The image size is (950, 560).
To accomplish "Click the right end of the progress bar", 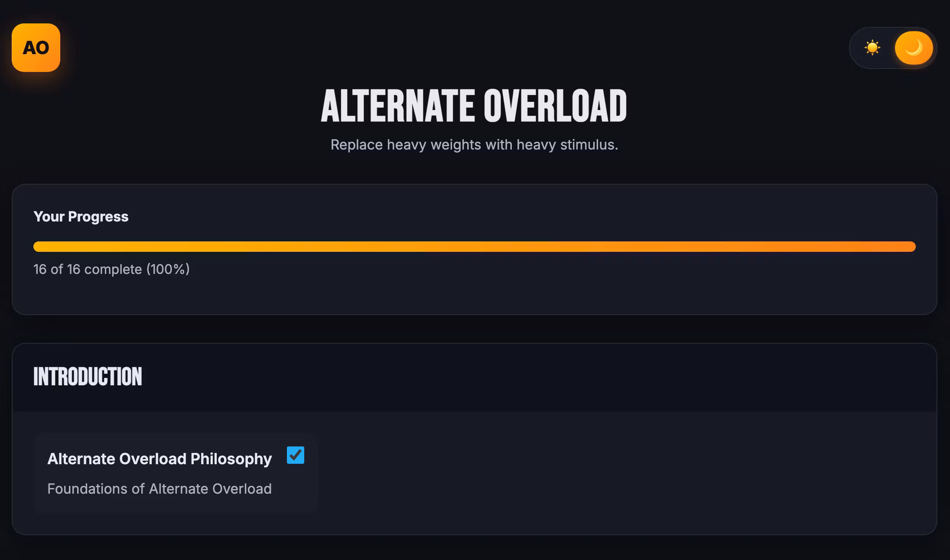I will pos(910,247).
